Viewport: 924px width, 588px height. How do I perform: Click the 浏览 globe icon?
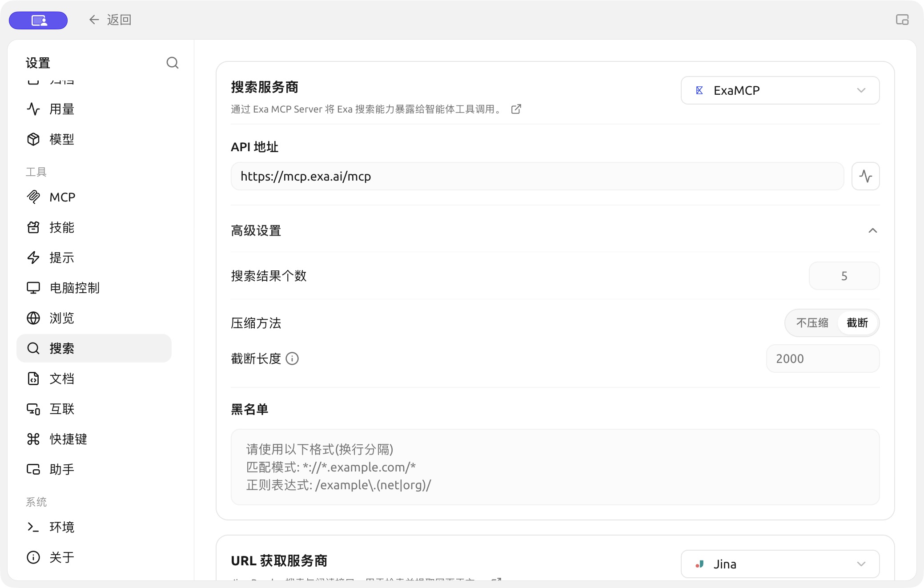click(33, 318)
